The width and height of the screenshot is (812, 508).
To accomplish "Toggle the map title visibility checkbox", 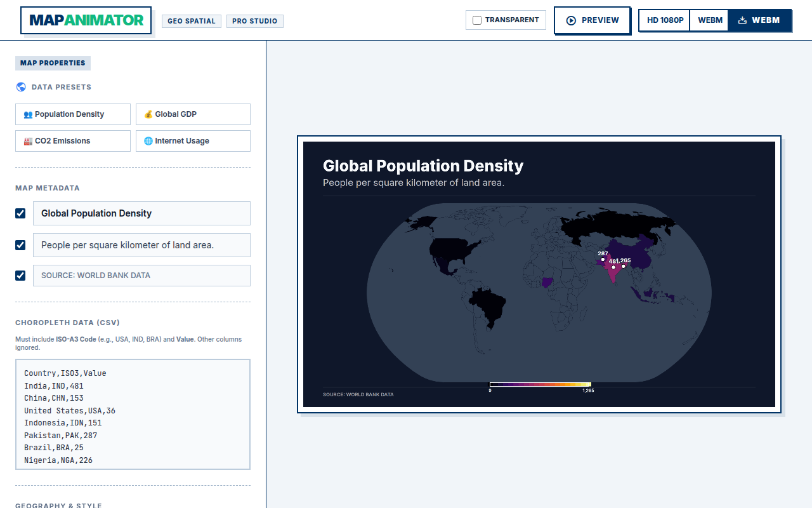I will [x=20, y=213].
